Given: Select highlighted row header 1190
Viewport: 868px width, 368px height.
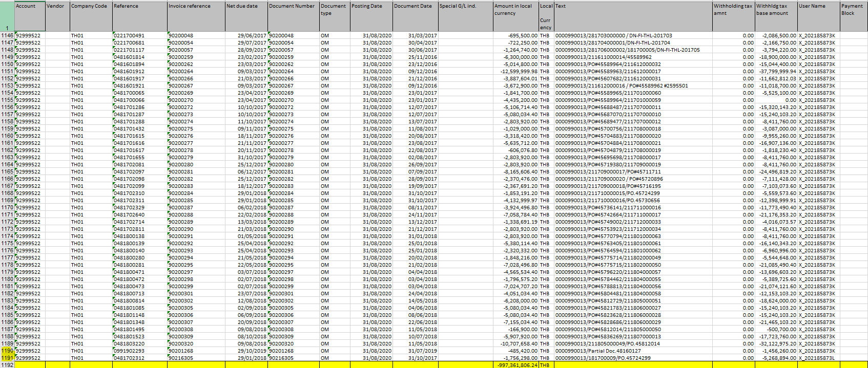Looking at the screenshot, I should click(7, 351).
